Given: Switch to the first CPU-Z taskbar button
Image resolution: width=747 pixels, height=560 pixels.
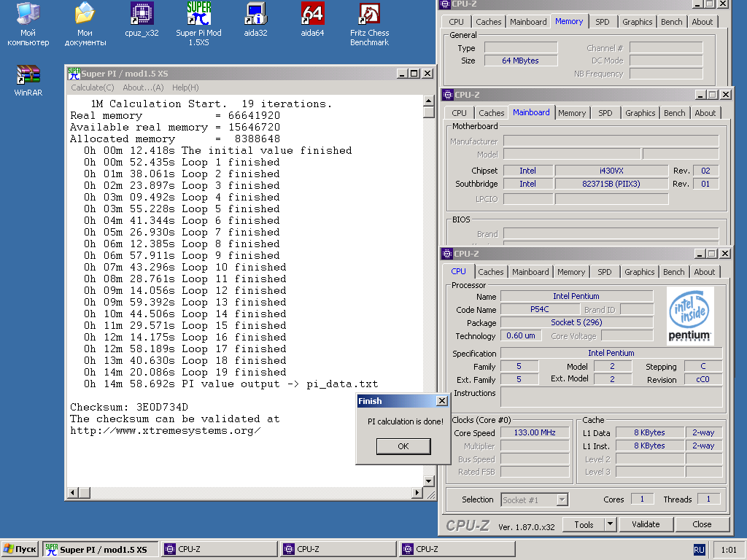Looking at the screenshot, I should click(x=219, y=549).
